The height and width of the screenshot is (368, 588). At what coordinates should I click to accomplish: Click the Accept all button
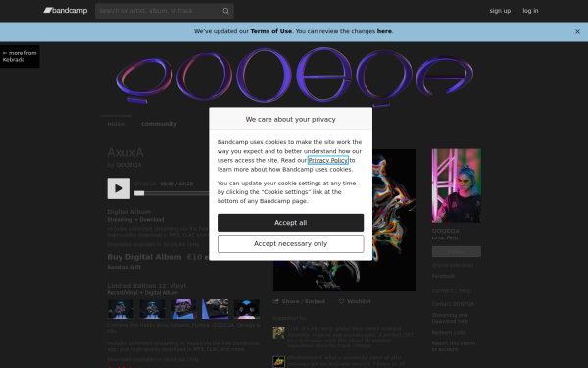[x=291, y=223]
